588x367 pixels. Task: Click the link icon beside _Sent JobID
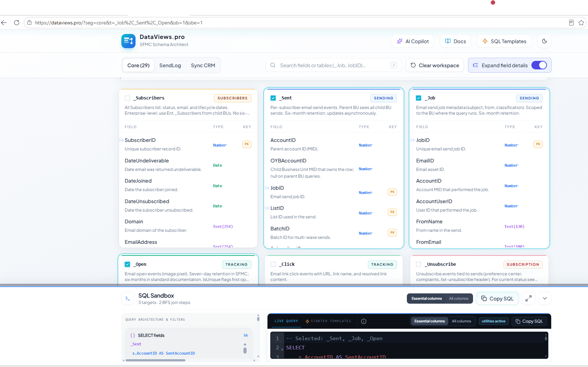[x=267, y=188]
